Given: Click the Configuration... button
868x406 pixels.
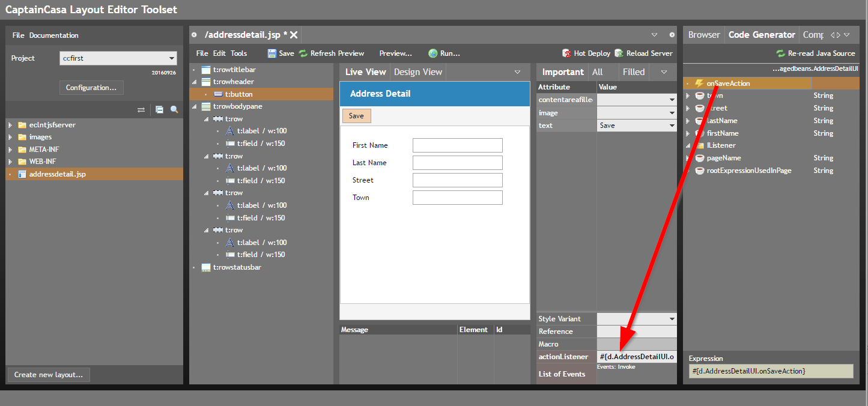Looking at the screenshot, I should tap(91, 88).
